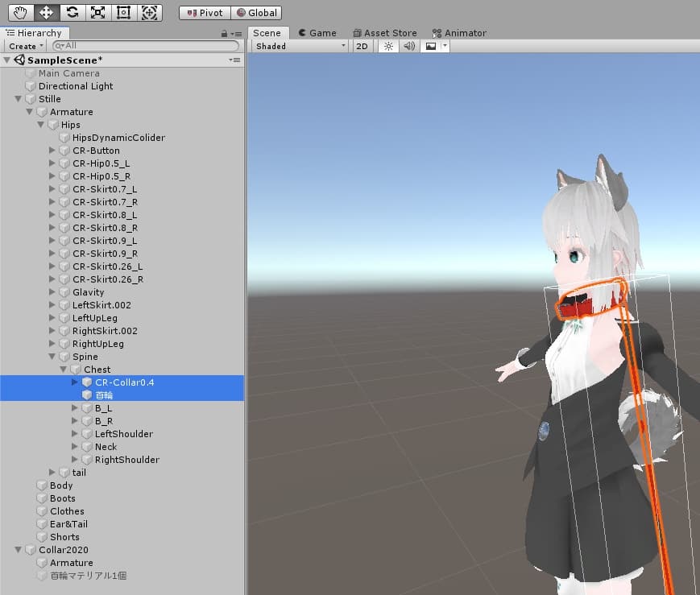Expand the tail bone
The width and height of the screenshot is (700, 595).
[x=52, y=473]
